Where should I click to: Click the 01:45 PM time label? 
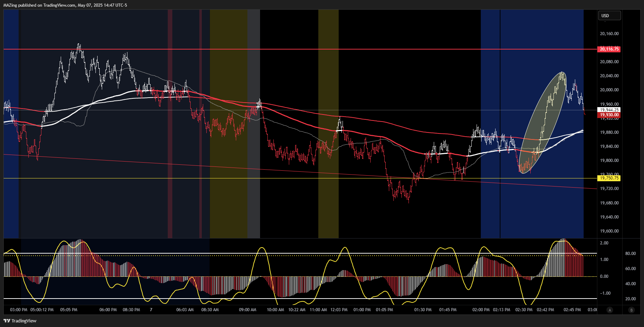(x=448, y=310)
